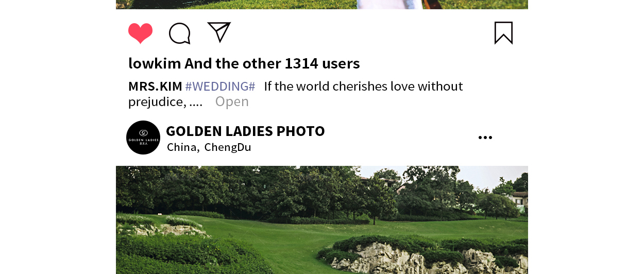Save post using bookmark icon
This screenshot has width=644, height=274.
[503, 33]
